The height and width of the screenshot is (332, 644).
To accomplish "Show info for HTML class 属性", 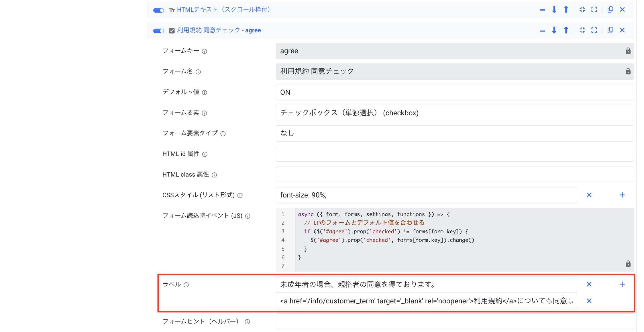I will click(214, 175).
